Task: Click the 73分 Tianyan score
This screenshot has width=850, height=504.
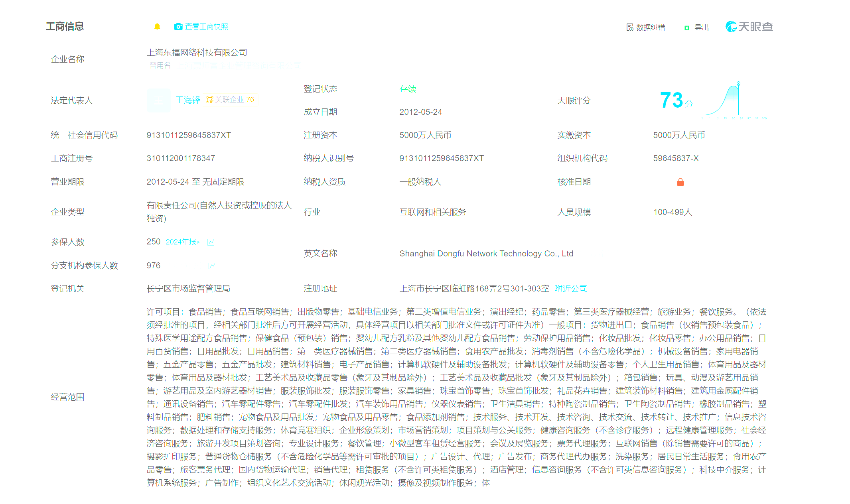Action: pyautogui.click(x=676, y=100)
